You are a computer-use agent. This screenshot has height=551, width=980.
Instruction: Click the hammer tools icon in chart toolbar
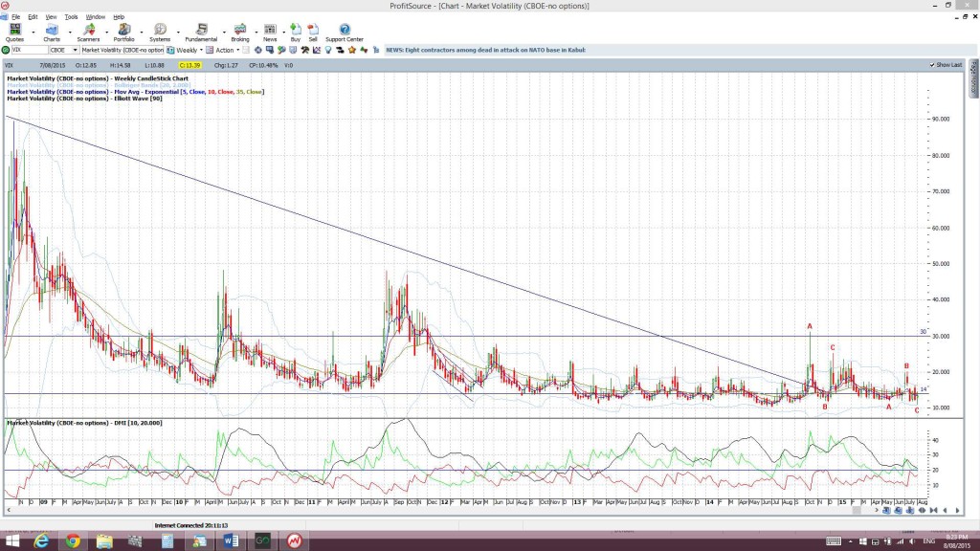coord(304,50)
